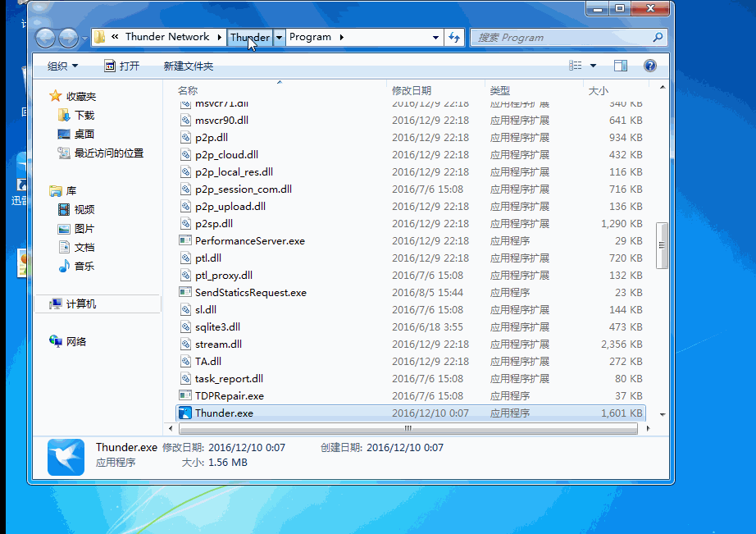Click Thunder Network breadcrumb in address bar

[166, 37]
